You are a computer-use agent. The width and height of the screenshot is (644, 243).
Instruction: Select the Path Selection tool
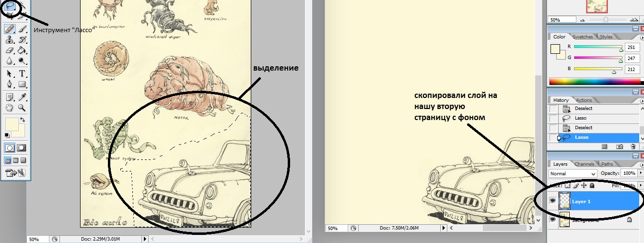click(x=9, y=74)
